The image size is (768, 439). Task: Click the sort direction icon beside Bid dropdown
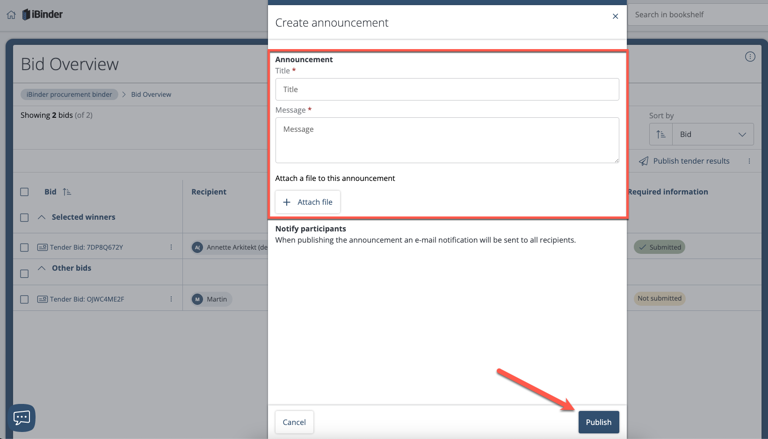pos(660,134)
